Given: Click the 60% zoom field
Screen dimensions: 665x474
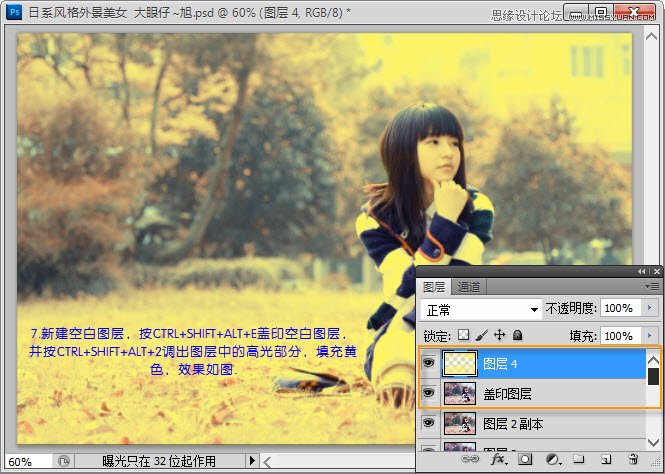Looking at the screenshot, I should (x=28, y=461).
